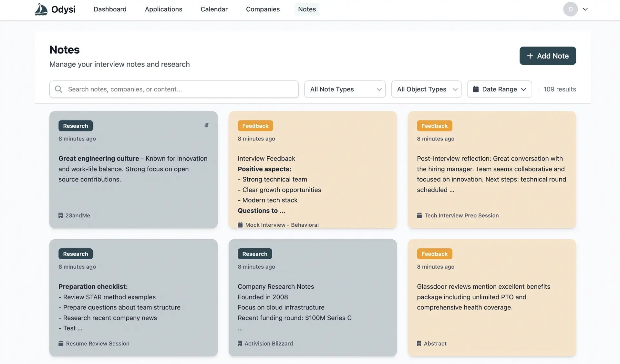
Task: Open the Abstract company link
Action: point(435,343)
